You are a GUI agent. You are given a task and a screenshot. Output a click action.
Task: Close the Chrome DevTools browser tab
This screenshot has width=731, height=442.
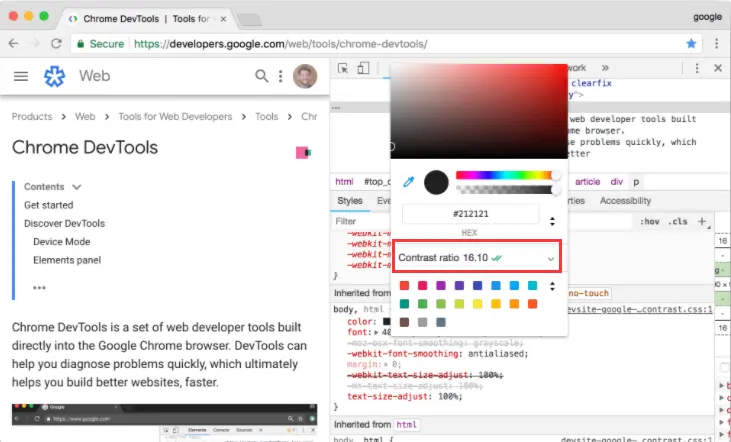pyautogui.click(x=223, y=19)
